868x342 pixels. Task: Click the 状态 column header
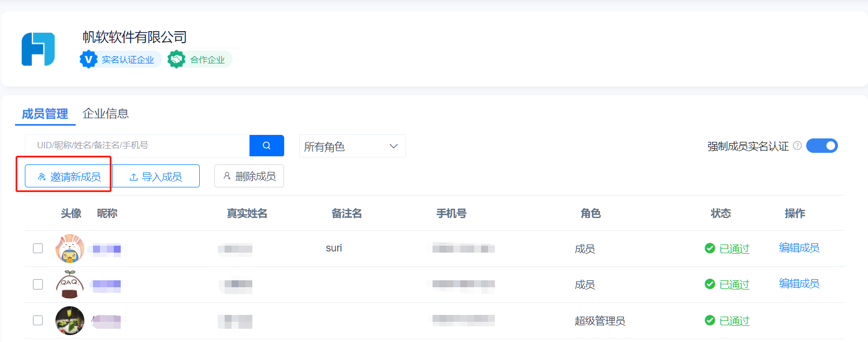(721, 213)
